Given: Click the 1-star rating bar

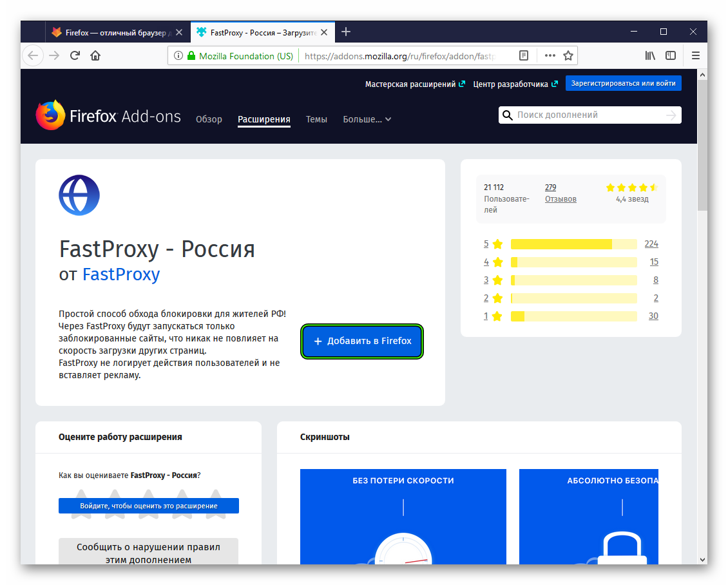Looking at the screenshot, I should pyautogui.click(x=574, y=316).
